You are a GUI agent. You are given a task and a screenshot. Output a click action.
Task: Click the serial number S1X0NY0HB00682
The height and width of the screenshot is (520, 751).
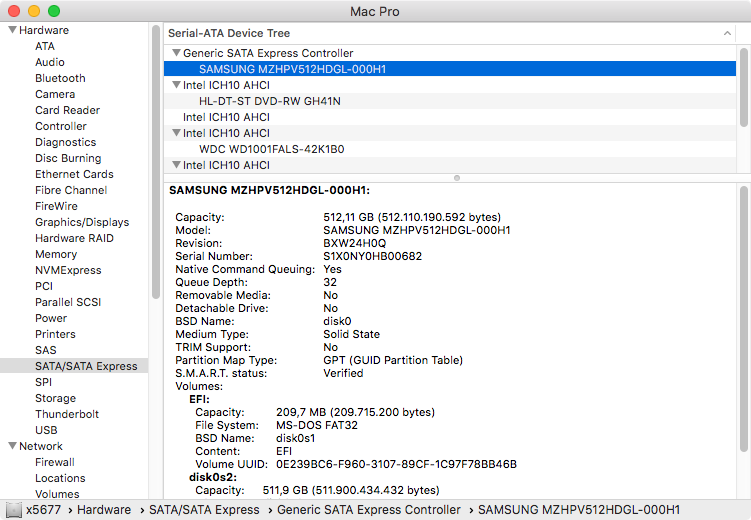tap(372, 256)
